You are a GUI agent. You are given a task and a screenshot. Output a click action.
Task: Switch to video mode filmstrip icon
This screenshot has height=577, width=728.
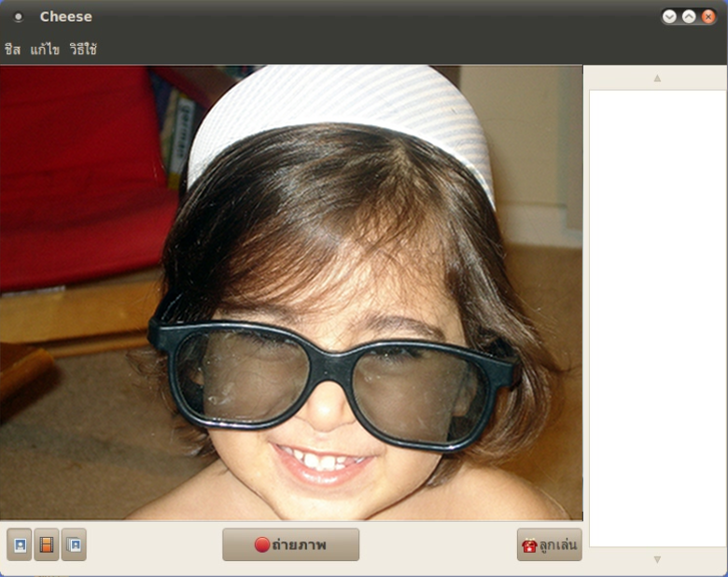tap(47, 544)
